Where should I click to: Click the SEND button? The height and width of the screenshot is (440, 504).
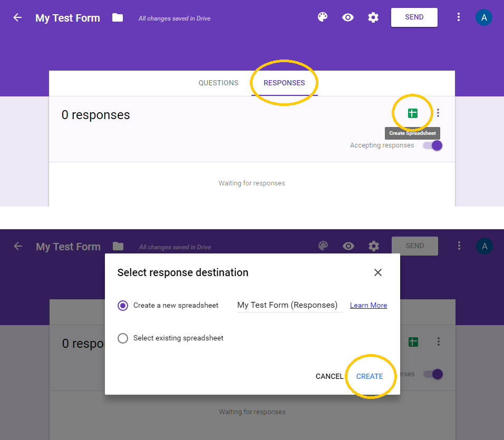click(414, 17)
